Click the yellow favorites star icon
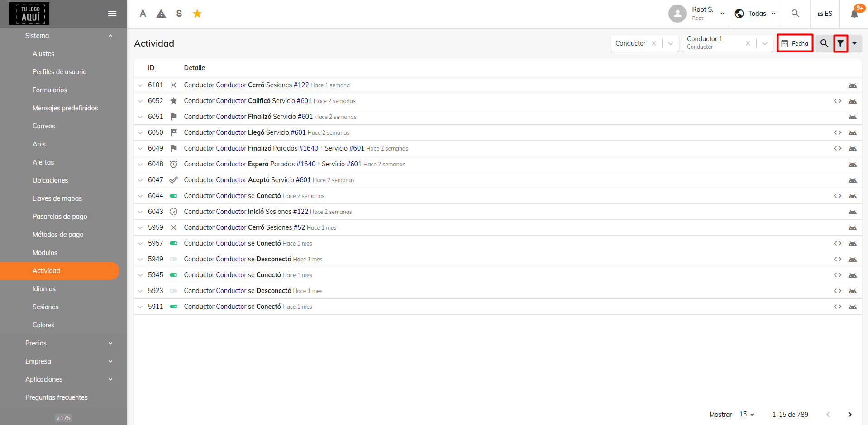This screenshot has height=425, width=868. pyautogui.click(x=197, y=14)
